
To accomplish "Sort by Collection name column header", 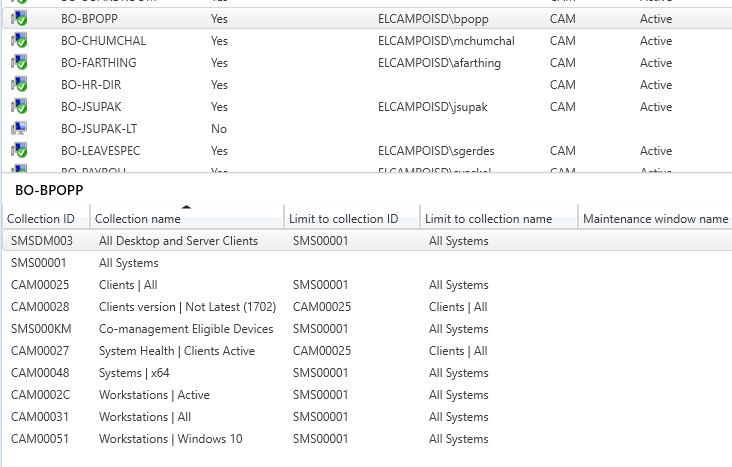I will [x=187, y=219].
